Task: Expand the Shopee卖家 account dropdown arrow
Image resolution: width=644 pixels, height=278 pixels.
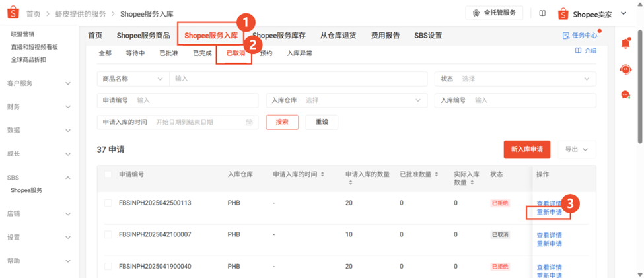Action: click(x=623, y=13)
